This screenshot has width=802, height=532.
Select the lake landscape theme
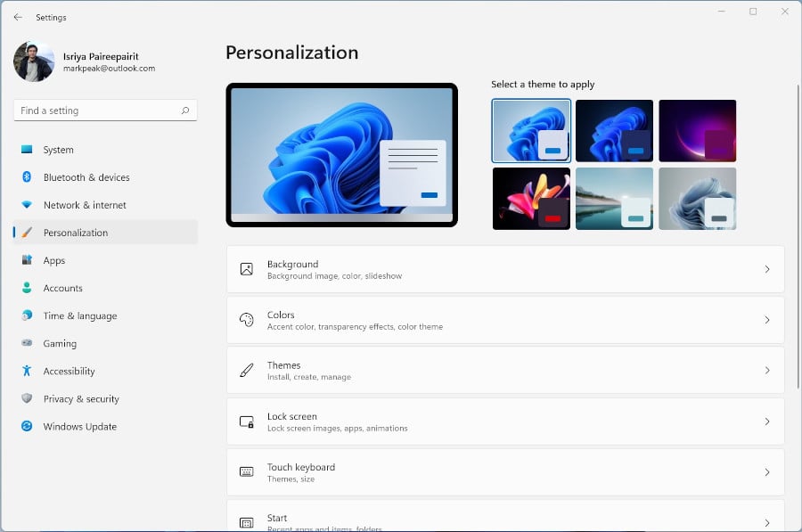pyautogui.click(x=614, y=199)
